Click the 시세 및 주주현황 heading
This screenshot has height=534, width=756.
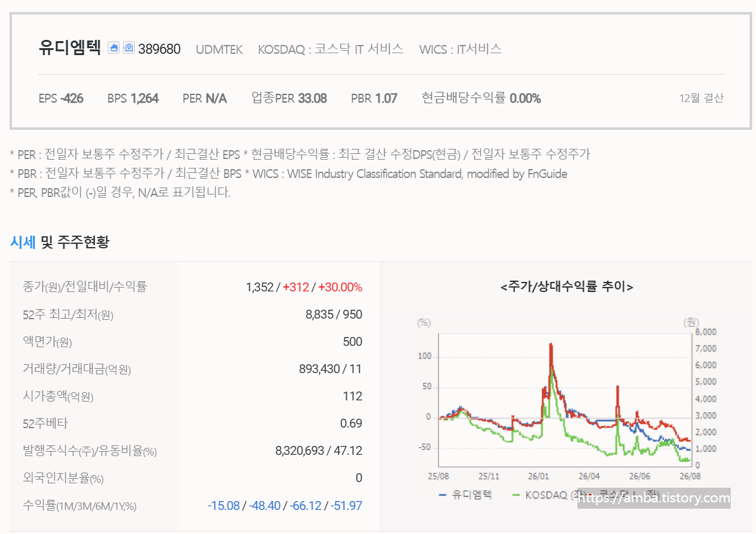[60, 242]
